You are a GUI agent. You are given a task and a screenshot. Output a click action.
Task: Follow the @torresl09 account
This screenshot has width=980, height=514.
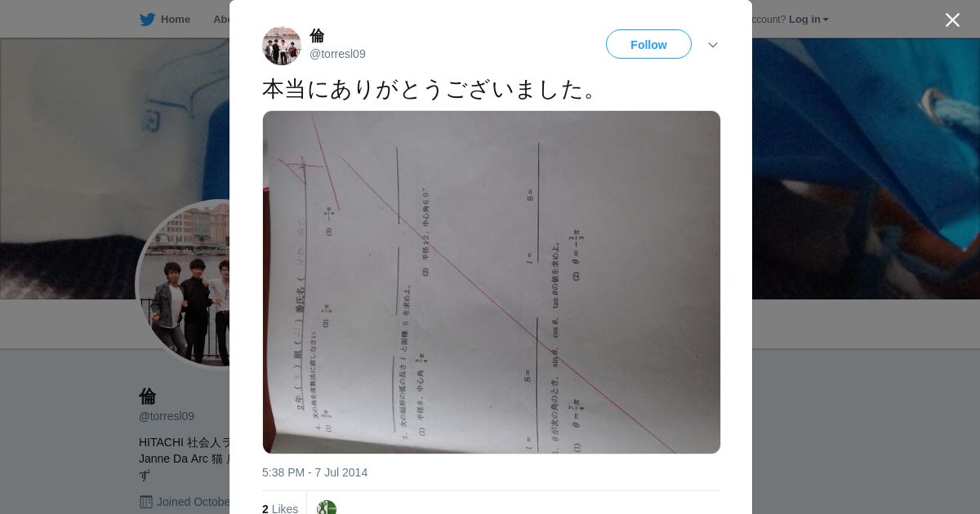(648, 44)
